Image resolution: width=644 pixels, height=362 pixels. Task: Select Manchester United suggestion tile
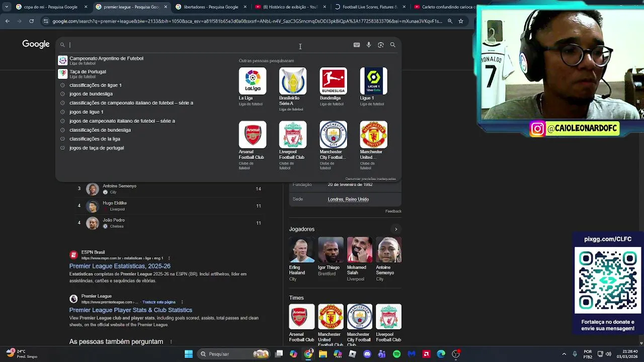(x=373, y=145)
